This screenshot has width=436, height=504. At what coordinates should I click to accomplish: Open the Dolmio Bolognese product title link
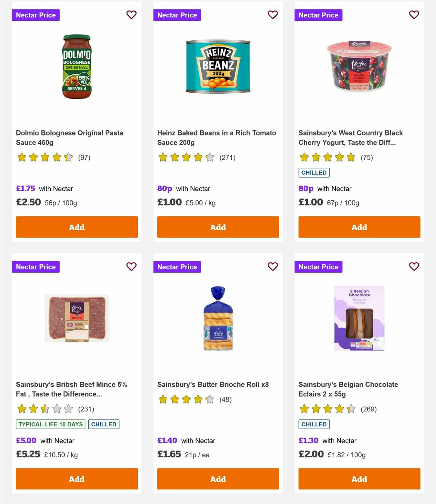click(70, 138)
